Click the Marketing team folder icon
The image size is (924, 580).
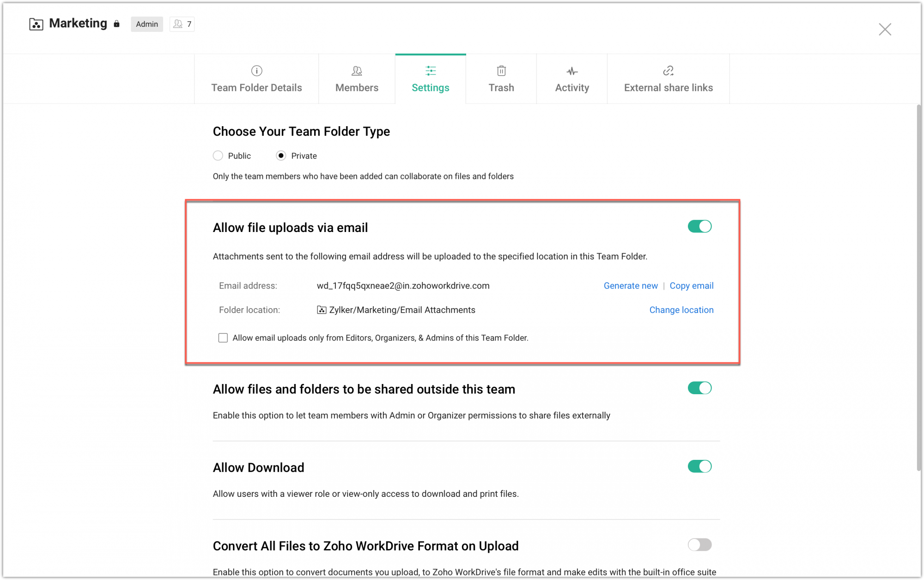(36, 24)
